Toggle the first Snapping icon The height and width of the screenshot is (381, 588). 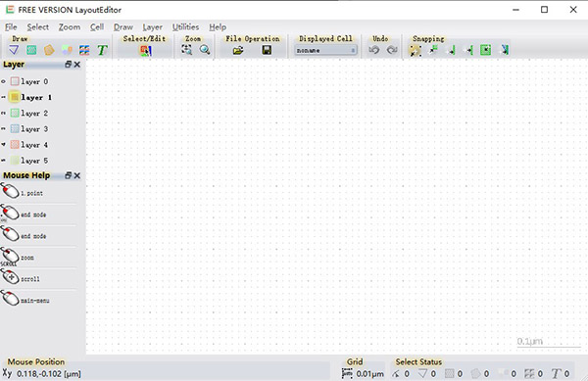coord(416,50)
